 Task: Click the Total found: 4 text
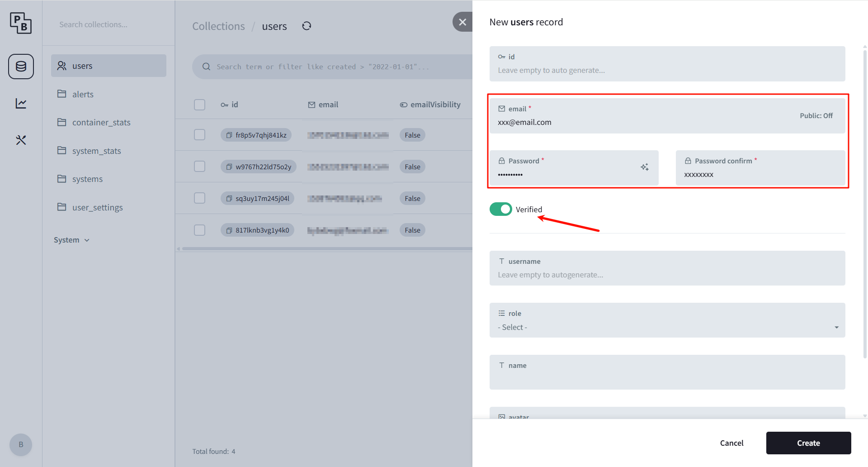coord(214,451)
